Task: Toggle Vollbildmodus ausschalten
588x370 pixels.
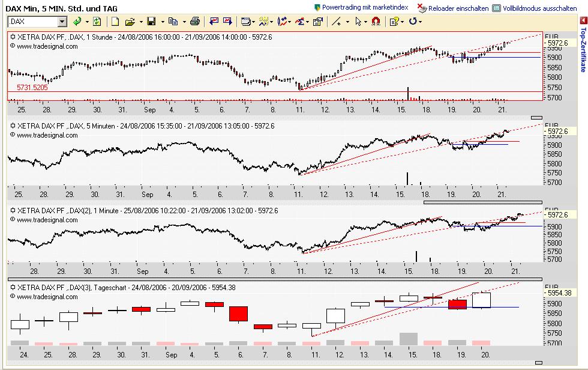Action: tap(535, 8)
